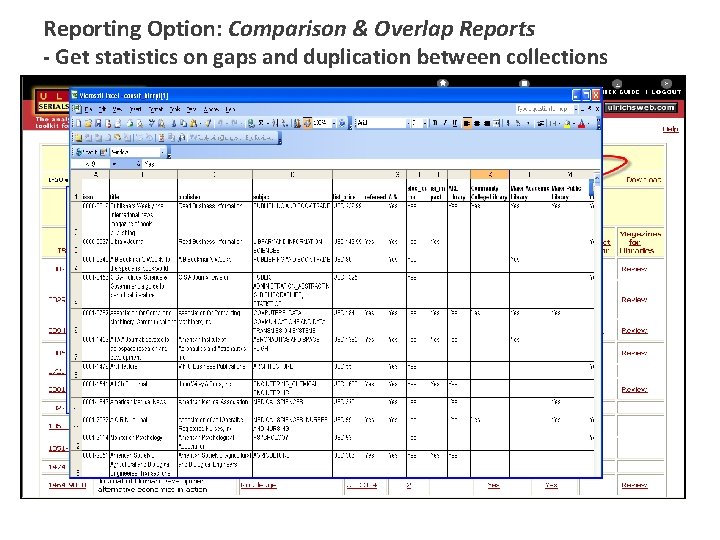
Task: Click the Help link in the browser window
Action: tap(670, 129)
